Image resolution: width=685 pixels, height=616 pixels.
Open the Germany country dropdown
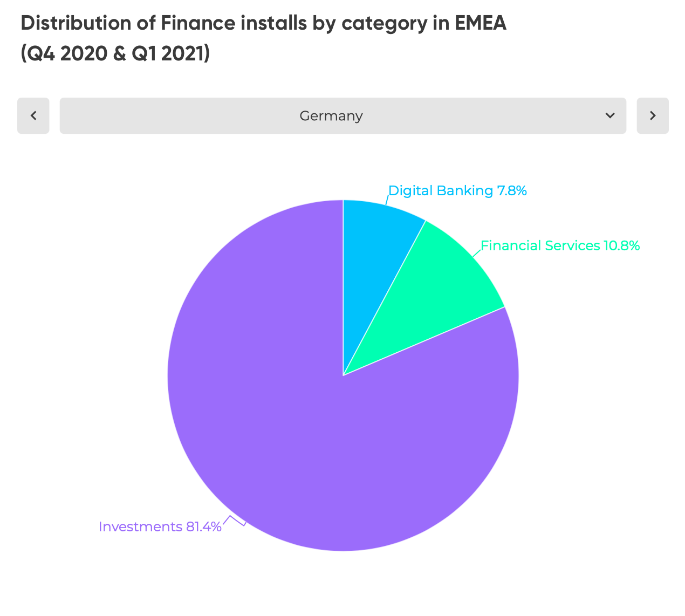(x=331, y=115)
